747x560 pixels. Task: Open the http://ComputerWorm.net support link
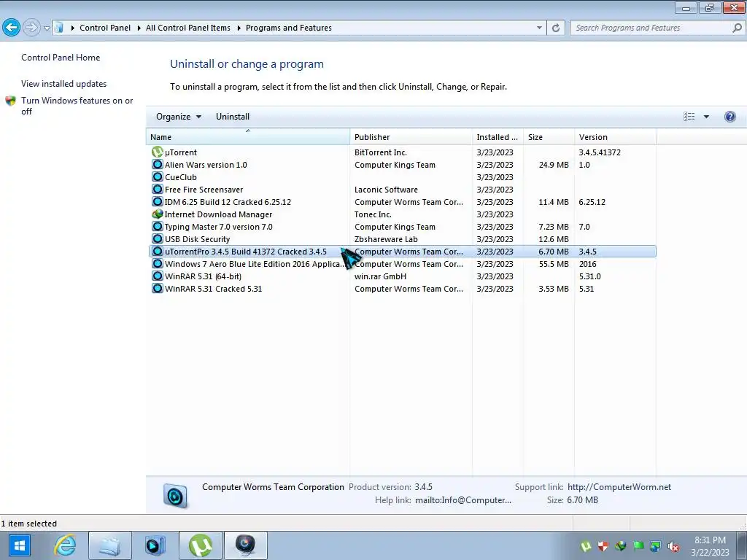[x=619, y=486]
